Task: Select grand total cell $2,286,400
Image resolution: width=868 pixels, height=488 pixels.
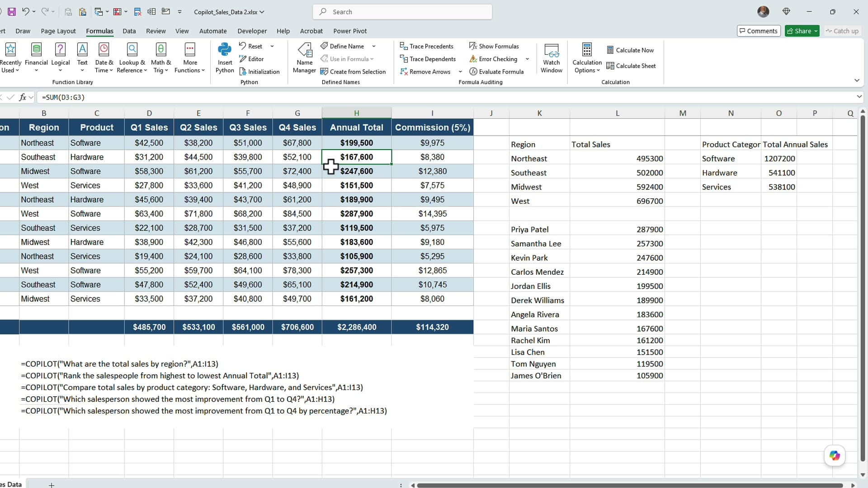Action: [357, 327]
